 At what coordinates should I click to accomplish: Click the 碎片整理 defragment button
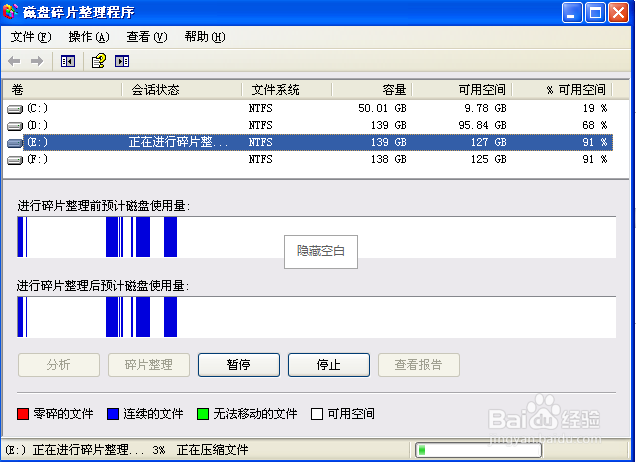click(x=149, y=365)
